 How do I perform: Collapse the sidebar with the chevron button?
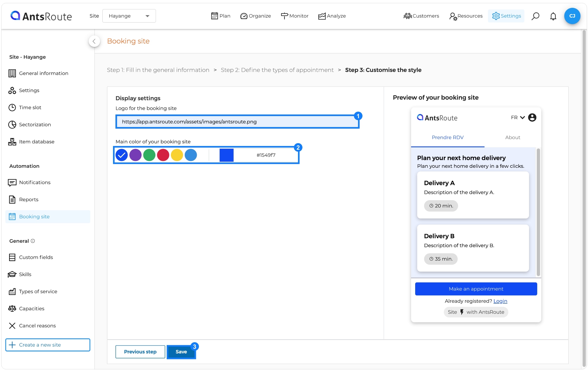[x=94, y=41]
